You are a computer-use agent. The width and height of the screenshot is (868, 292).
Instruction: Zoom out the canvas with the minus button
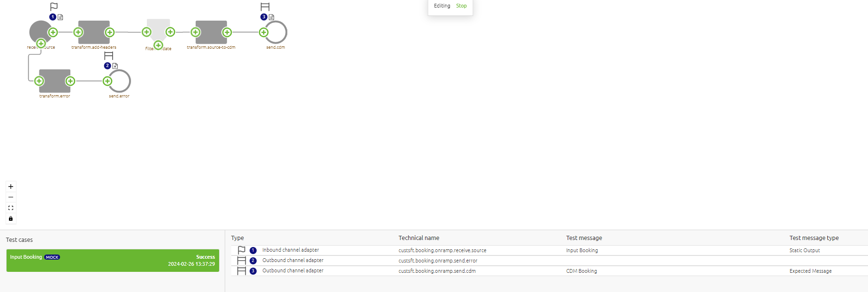11,197
